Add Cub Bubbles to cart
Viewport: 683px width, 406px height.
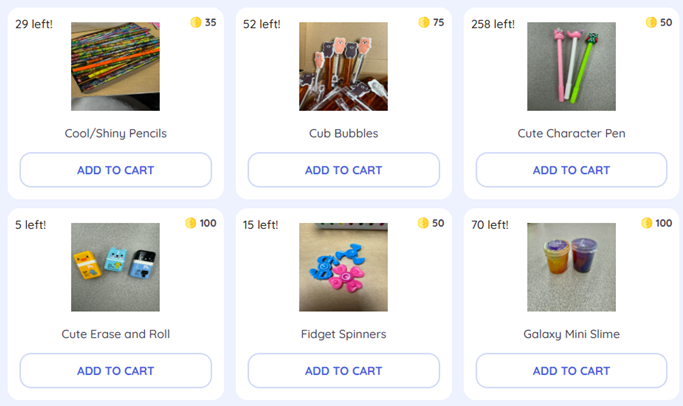[343, 170]
